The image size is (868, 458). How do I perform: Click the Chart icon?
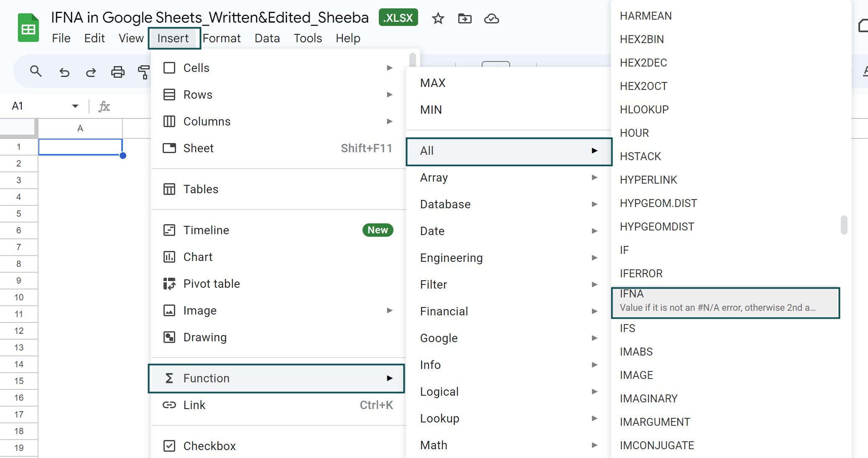coord(169,257)
